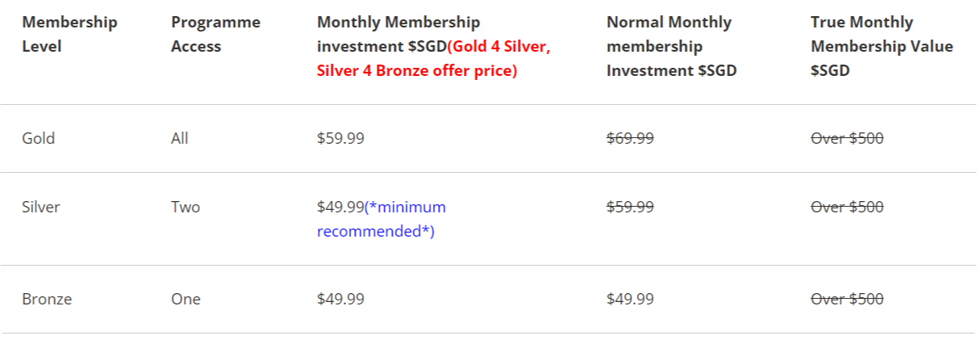Click the struck-through $59.99 Silver normal price
980x344 pixels.
click(x=630, y=207)
